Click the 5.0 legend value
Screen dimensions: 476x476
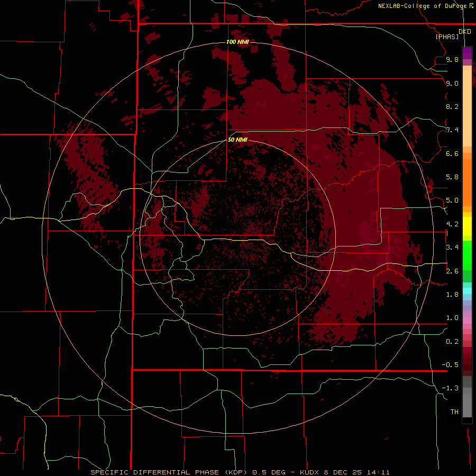(x=452, y=200)
